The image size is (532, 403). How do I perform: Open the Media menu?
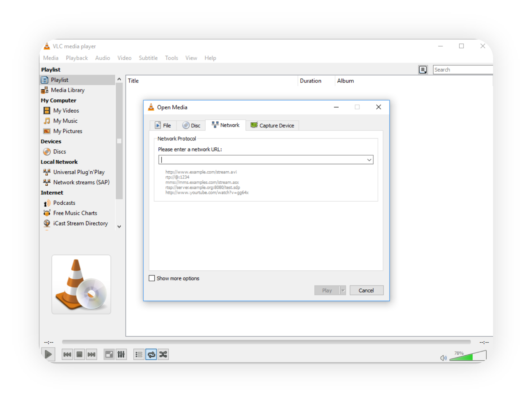tap(51, 58)
